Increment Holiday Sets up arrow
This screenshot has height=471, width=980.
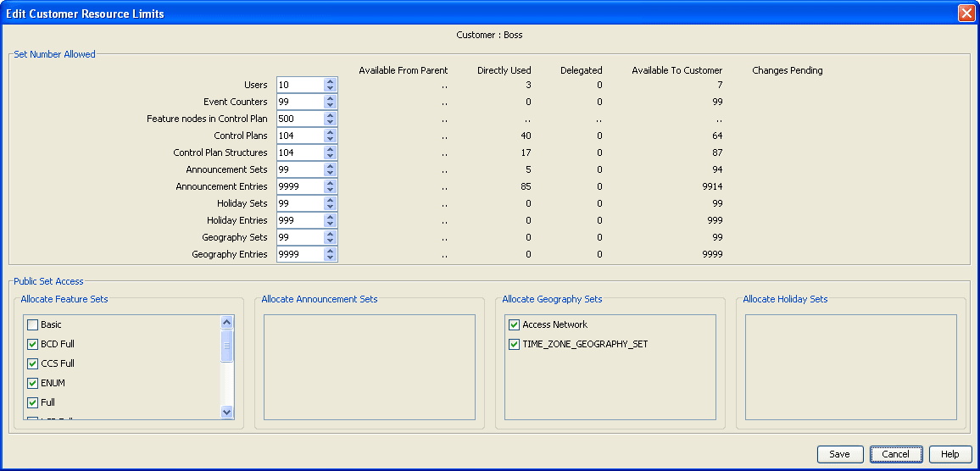330,200
